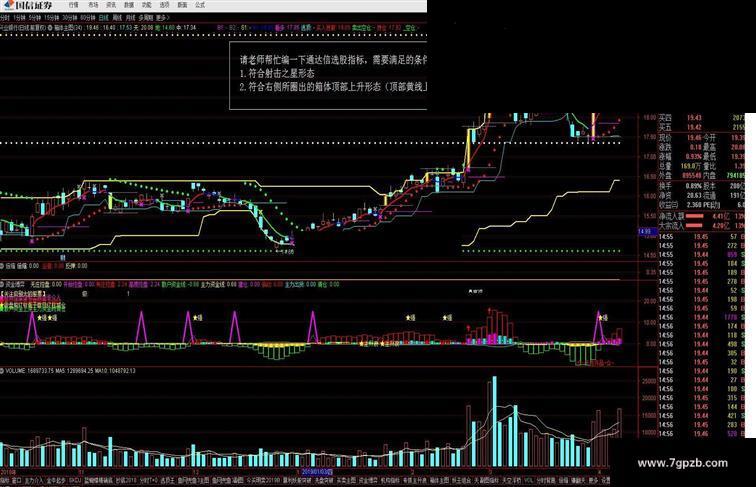Expand the 更多> period options
This screenshot has height=487, width=756.
tap(162, 17)
